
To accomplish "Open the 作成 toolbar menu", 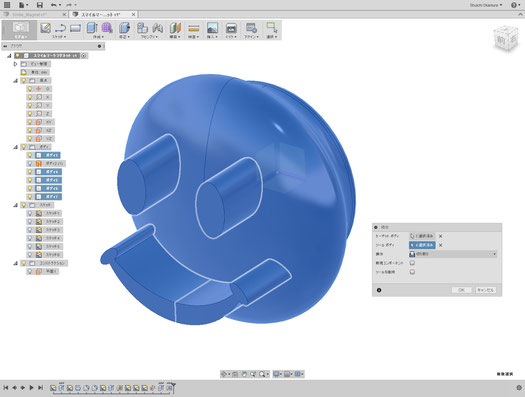I will tap(98, 36).
